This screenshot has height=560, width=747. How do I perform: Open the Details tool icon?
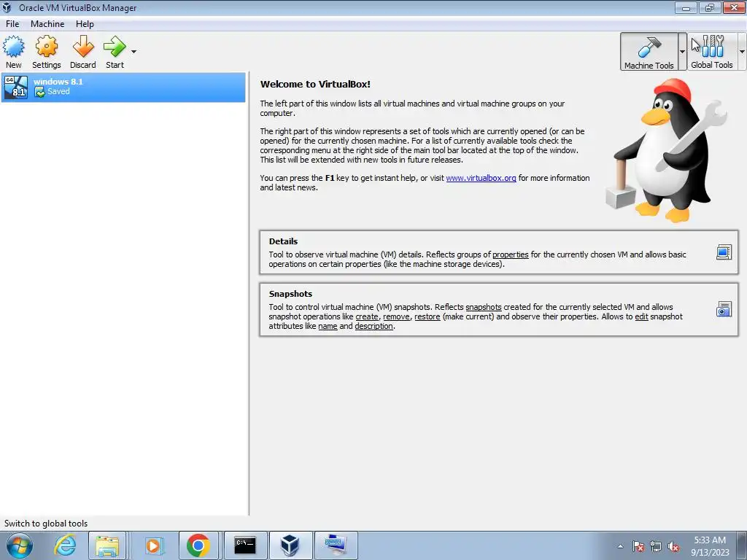(x=724, y=252)
